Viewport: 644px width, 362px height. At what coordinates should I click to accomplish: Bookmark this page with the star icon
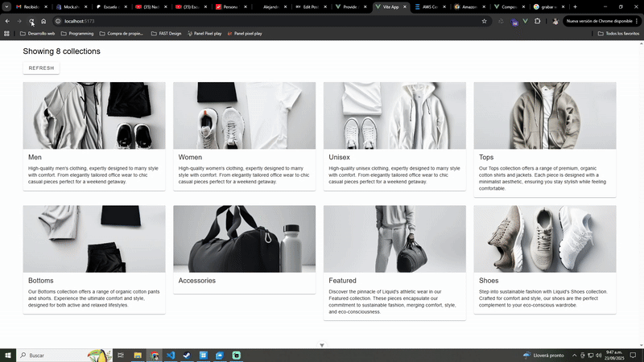click(x=484, y=21)
